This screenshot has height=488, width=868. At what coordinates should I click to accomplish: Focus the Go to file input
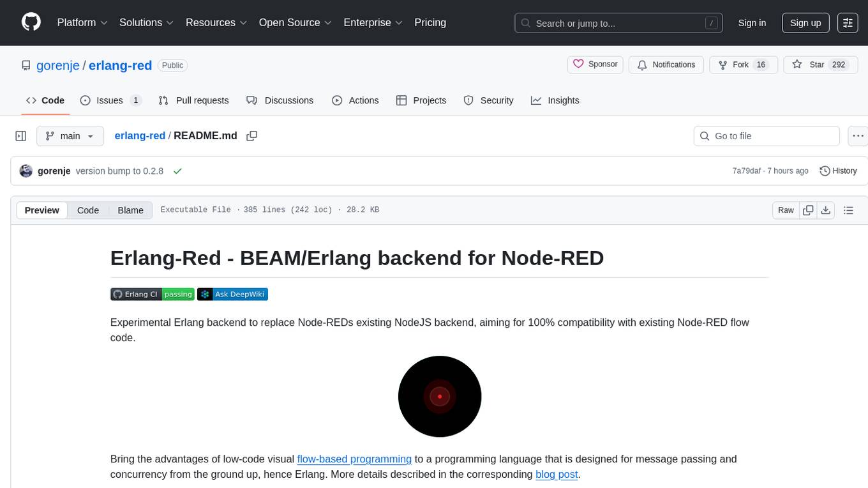coord(767,136)
